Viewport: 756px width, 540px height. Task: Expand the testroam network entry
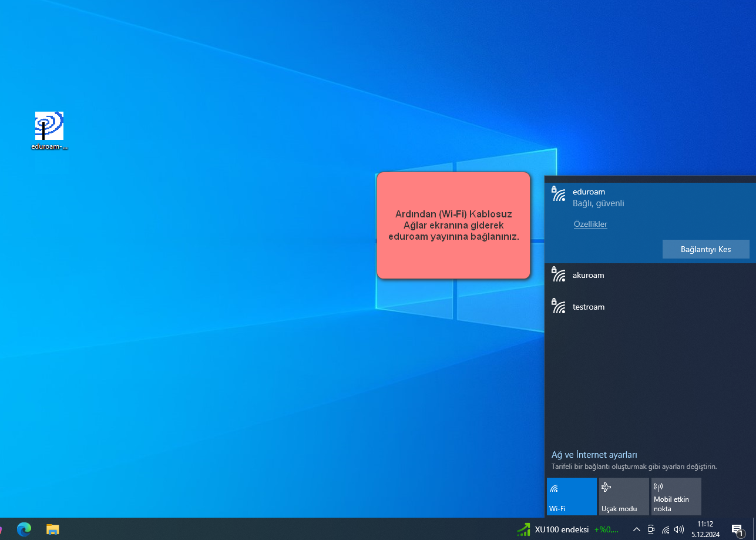point(650,307)
